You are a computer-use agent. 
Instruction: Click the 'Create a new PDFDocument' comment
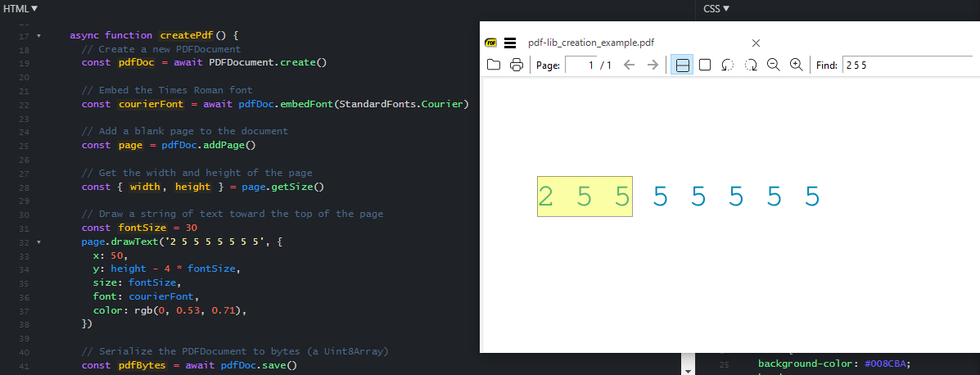tap(161, 49)
